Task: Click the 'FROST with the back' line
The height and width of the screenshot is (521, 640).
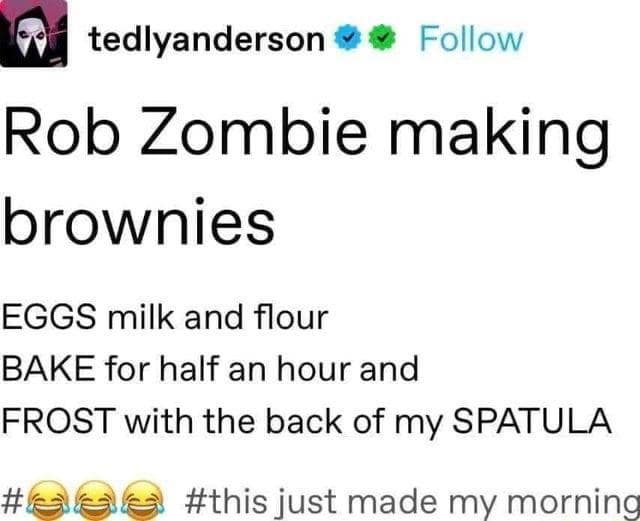Action: click(x=307, y=422)
